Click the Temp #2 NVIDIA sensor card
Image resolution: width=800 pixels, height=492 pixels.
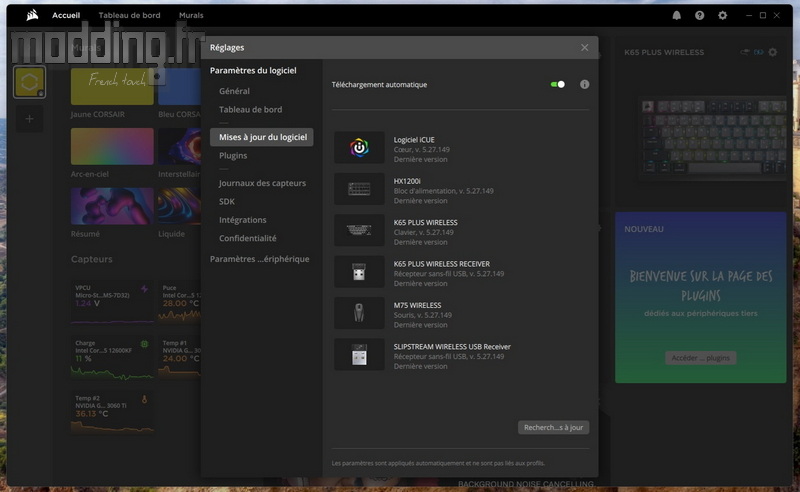click(x=112, y=412)
